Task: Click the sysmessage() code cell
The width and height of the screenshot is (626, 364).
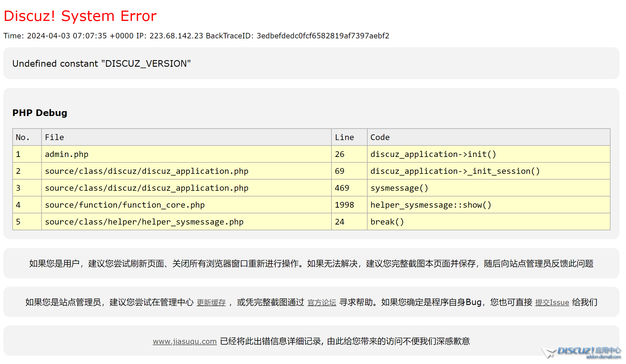Action: tap(399, 188)
